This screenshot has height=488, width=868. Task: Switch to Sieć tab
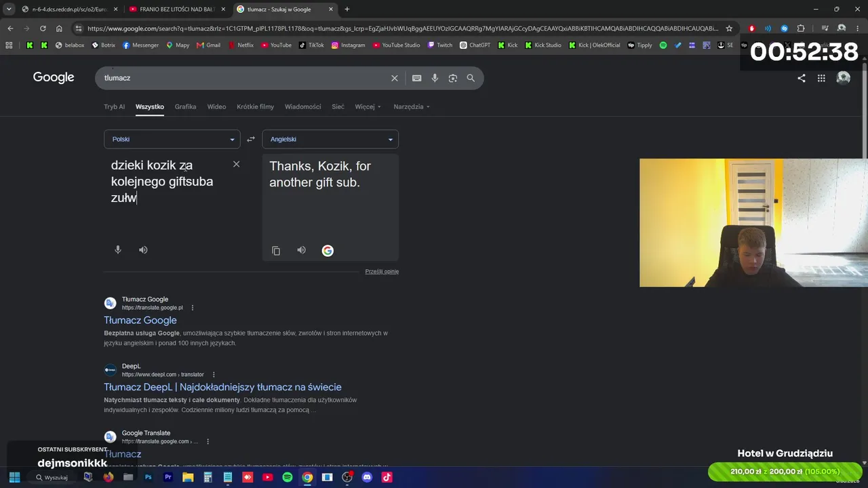338,107
